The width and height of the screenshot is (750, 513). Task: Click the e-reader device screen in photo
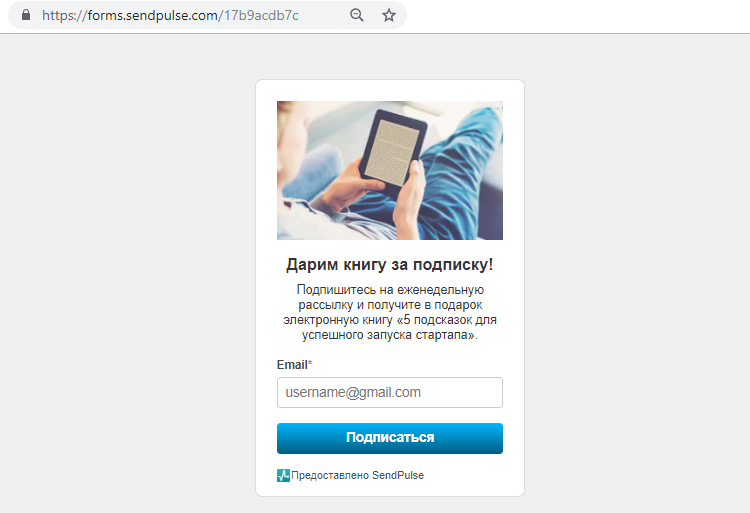392,152
